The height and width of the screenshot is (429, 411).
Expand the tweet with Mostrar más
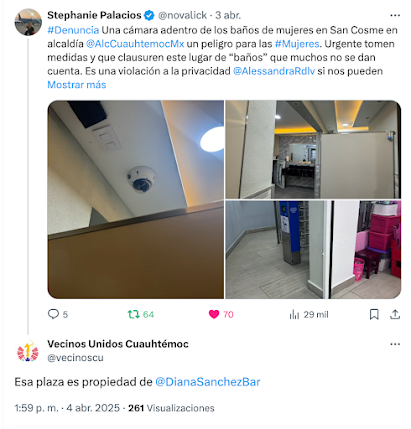[77, 85]
